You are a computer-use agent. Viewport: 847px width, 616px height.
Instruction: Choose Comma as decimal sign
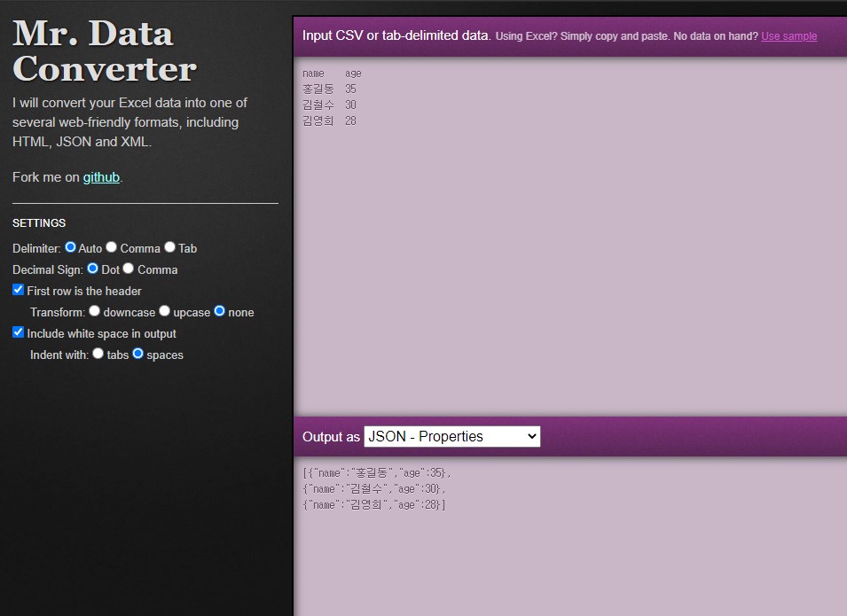128,269
